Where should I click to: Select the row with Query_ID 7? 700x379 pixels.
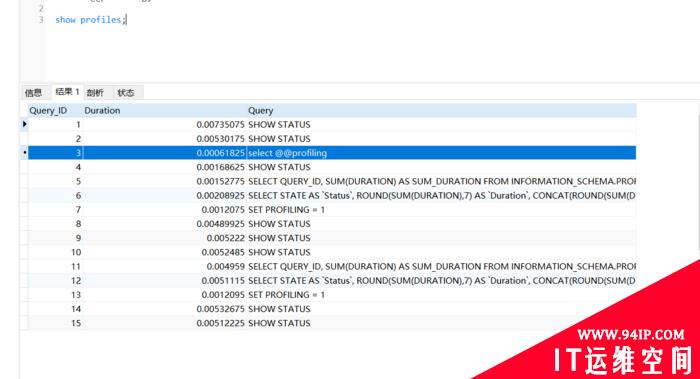(x=332, y=210)
